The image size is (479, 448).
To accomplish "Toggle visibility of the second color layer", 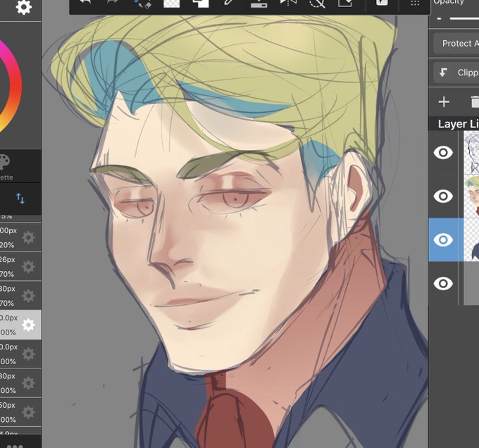I will pos(443,196).
